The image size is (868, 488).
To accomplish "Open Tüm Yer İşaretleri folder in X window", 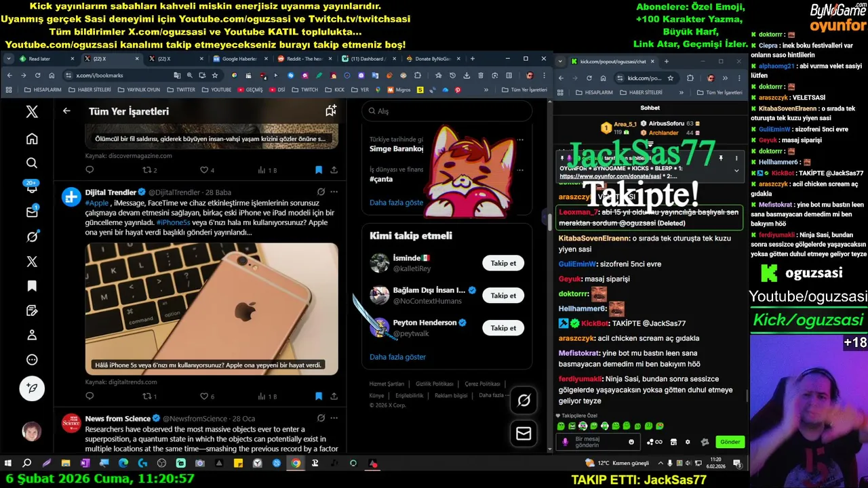I will point(523,89).
